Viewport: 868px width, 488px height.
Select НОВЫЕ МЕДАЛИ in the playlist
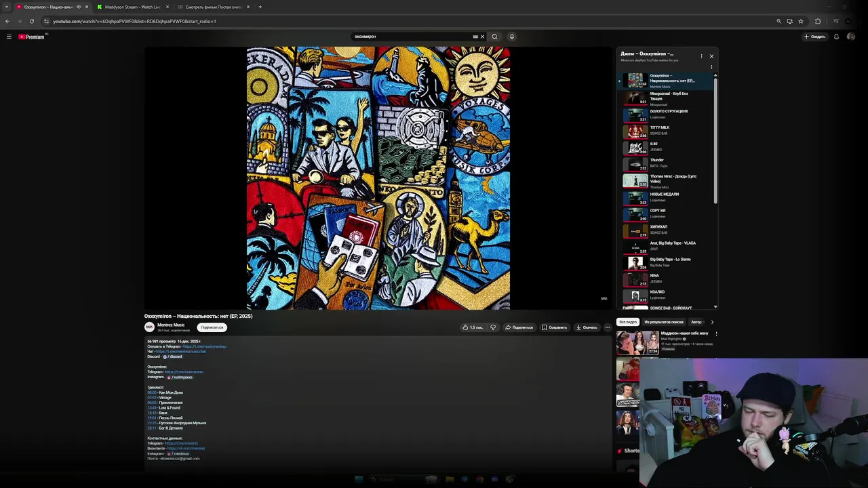665,197
